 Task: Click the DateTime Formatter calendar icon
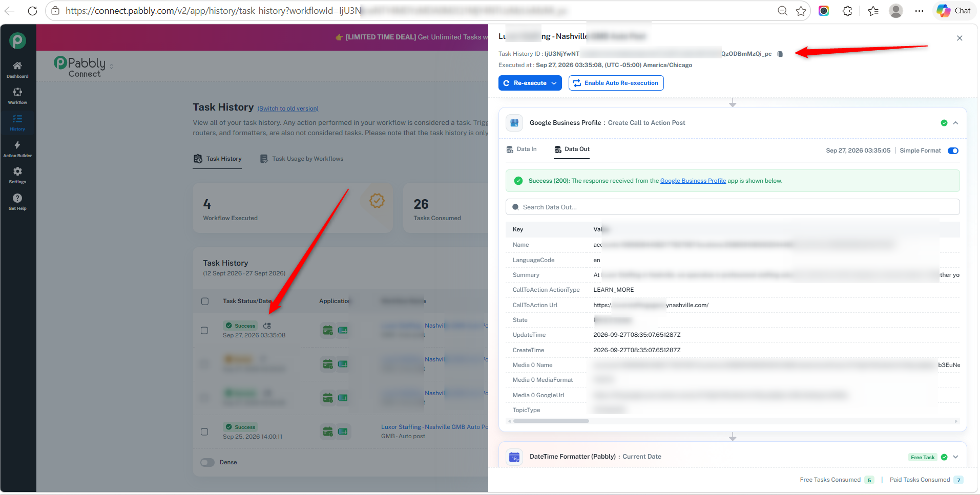coord(514,457)
